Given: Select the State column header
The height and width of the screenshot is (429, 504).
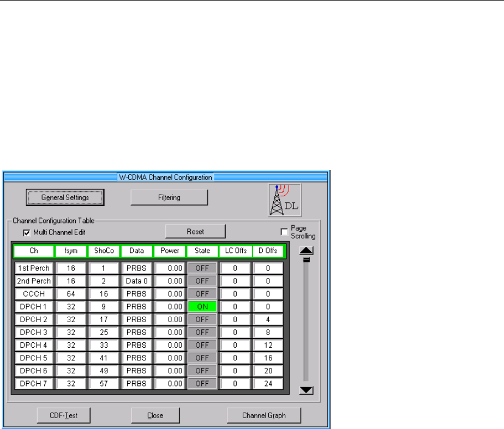Looking at the screenshot, I should tap(202, 251).
